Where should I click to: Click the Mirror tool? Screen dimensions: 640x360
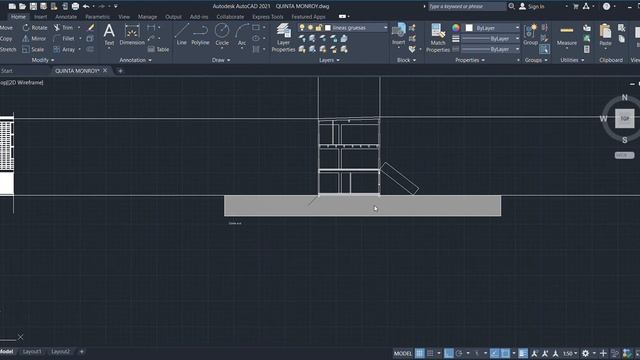34,38
